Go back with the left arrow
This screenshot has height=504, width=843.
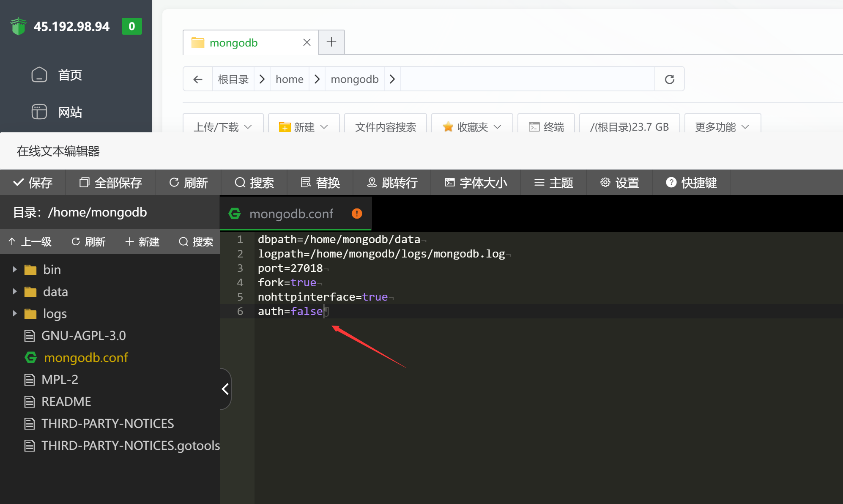click(198, 79)
